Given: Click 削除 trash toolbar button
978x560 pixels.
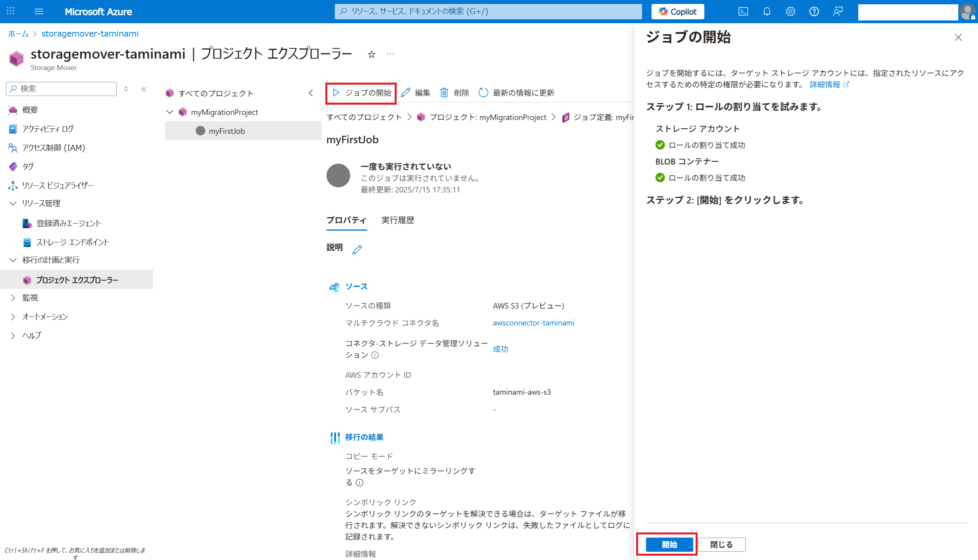Looking at the screenshot, I should pyautogui.click(x=454, y=93).
